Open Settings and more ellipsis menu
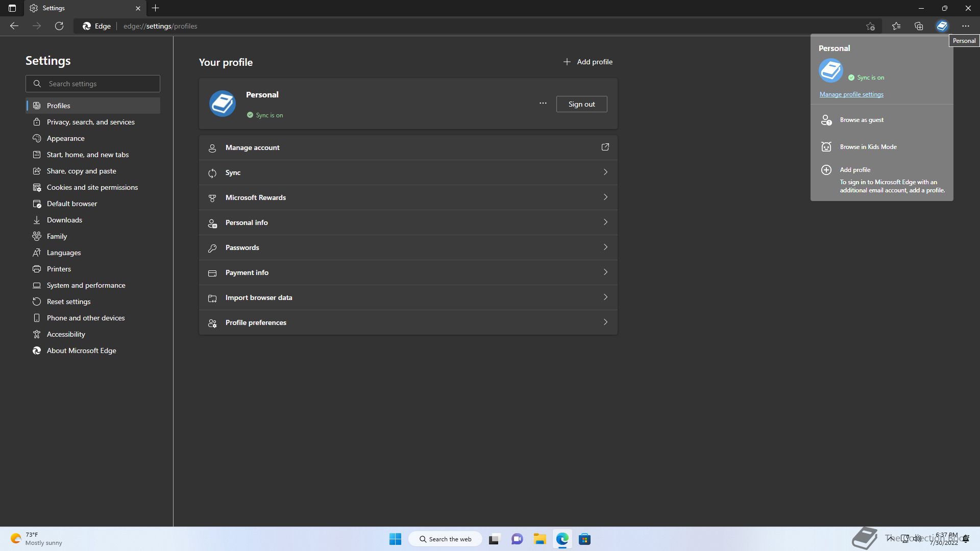Image resolution: width=980 pixels, height=551 pixels. point(965,26)
